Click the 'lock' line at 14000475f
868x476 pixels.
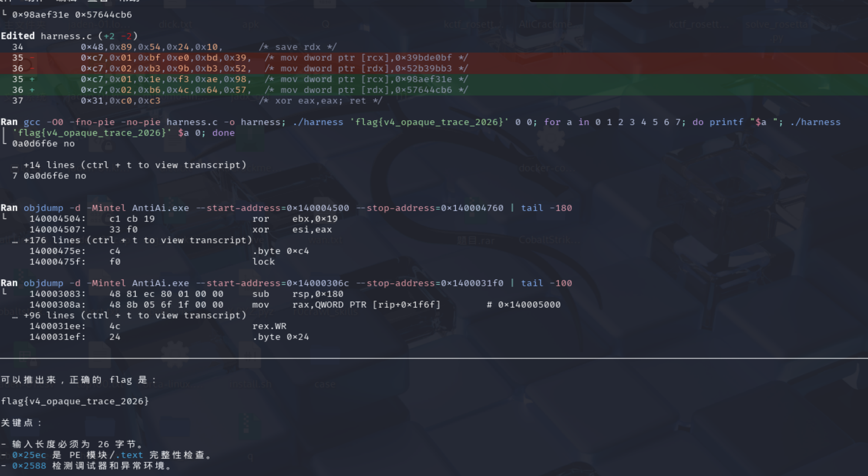pyautogui.click(x=152, y=262)
